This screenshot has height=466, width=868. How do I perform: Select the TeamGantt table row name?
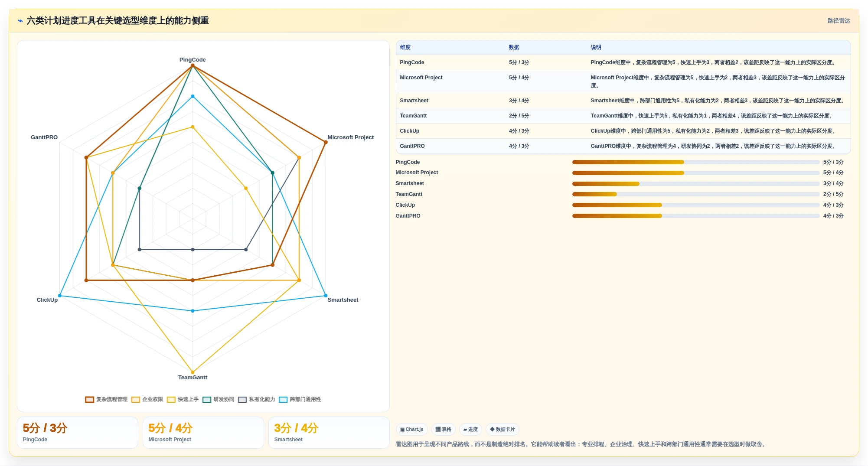pos(413,116)
